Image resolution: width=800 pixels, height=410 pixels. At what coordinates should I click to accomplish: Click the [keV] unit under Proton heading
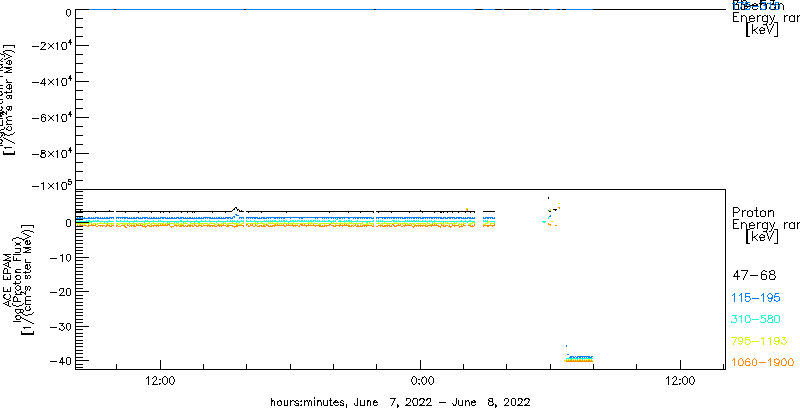(762, 237)
